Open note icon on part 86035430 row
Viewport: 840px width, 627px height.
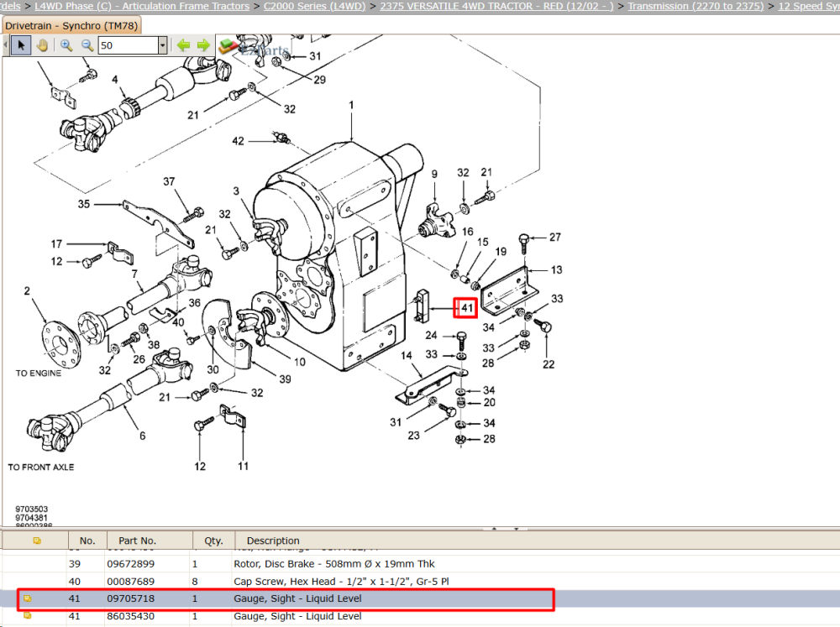(x=28, y=616)
